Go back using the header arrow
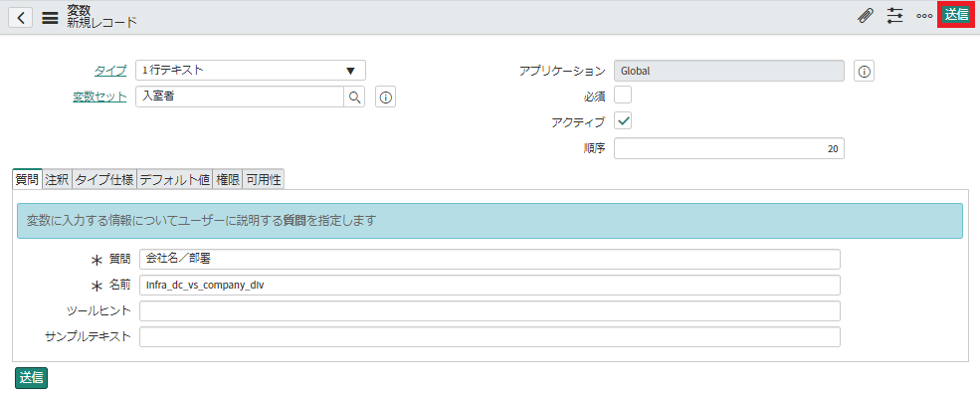This screenshot has height=396, width=980. 21,18
